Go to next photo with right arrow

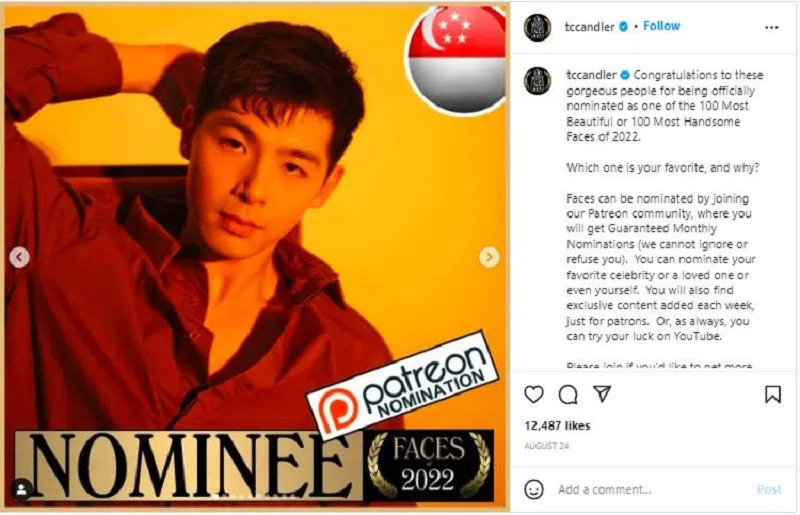click(x=489, y=257)
